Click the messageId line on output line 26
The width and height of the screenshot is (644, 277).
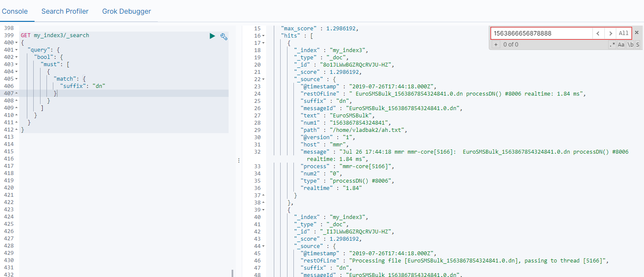(381, 108)
